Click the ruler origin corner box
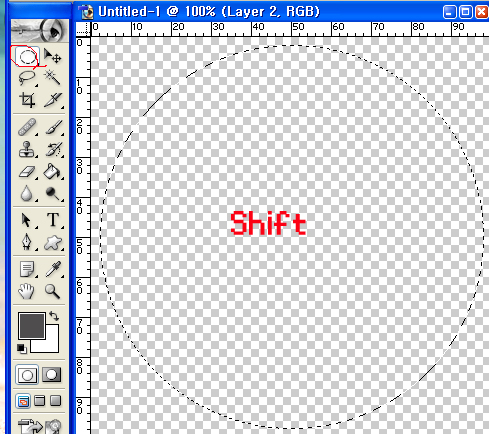Screen dimensions: 489x434 (x=83, y=29)
